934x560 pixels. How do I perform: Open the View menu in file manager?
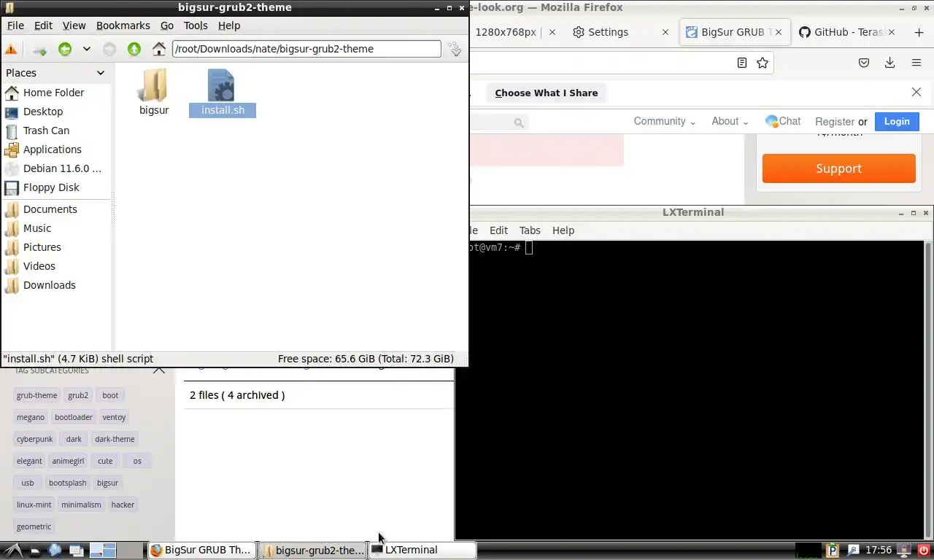[x=74, y=26]
